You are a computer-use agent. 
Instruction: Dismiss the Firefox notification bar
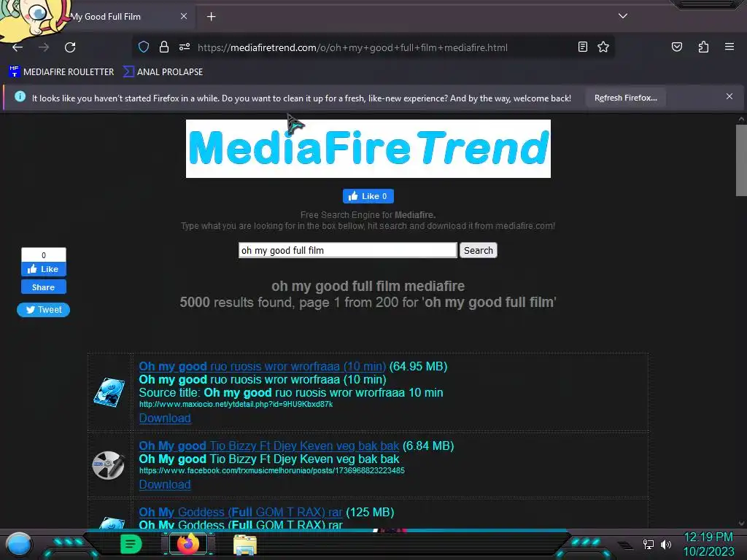click(x=729, y=97)
